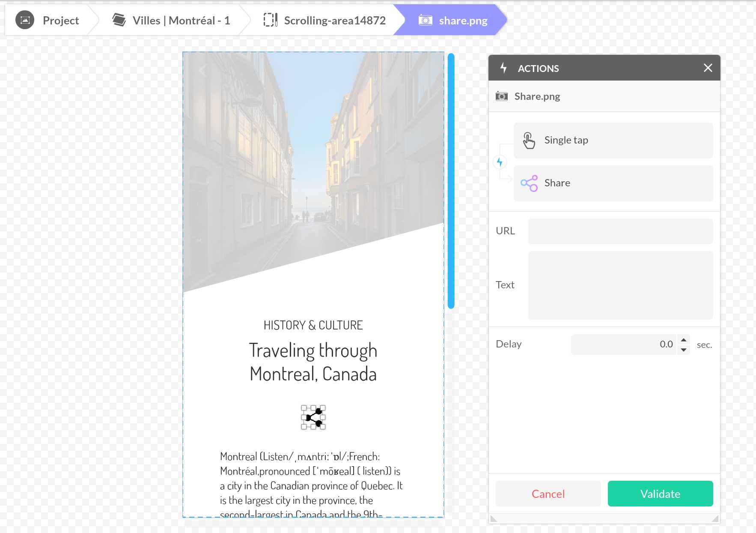Click inside the Text area field

pyautogui.click(x=620, y=285)
